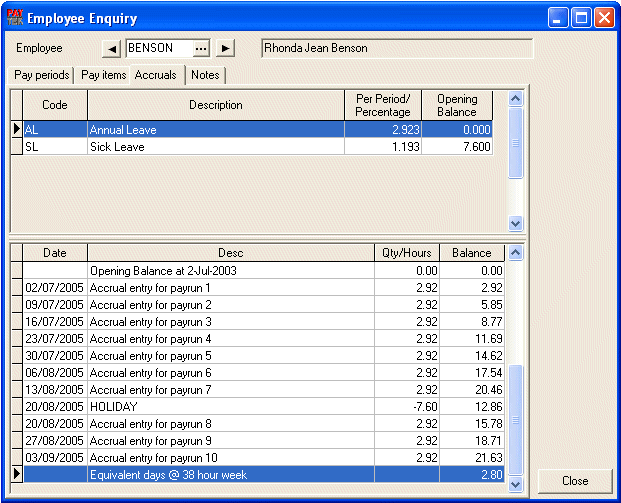Click the Qty/Hours column header
Viewport: 621px width, 503px height.
(x=407, y=253)
